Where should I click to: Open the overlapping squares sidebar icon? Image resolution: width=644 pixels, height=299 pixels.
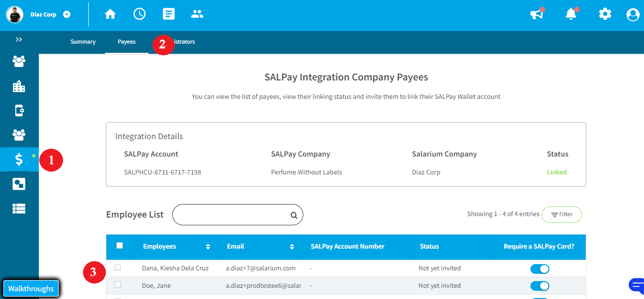pyautogui.click(x=19, y=184)
